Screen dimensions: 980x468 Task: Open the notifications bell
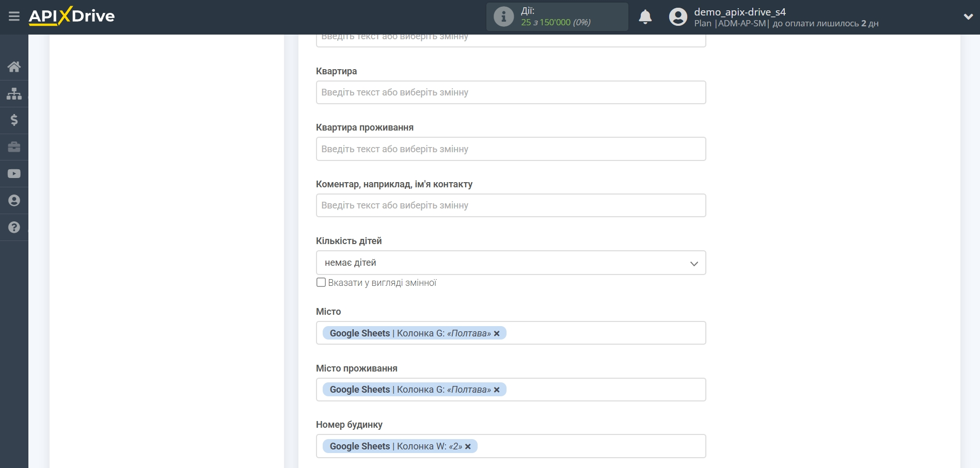click(x=645, y=17)
